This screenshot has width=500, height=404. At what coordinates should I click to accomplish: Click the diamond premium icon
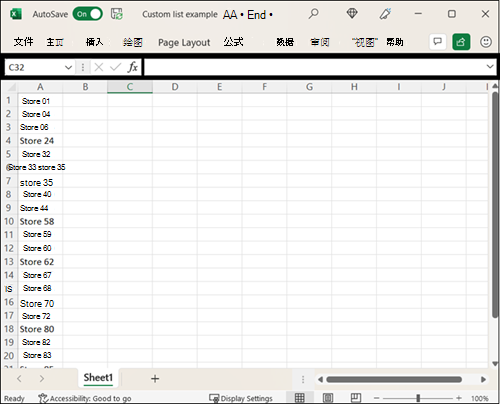[x=352, y=14]
